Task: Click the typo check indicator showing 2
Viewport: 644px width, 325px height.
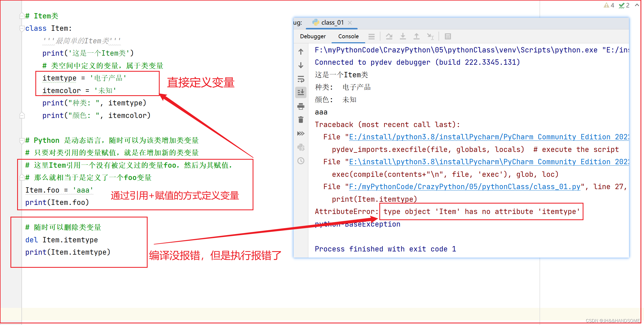Action: pyautogui.click(x=624, y=5)
